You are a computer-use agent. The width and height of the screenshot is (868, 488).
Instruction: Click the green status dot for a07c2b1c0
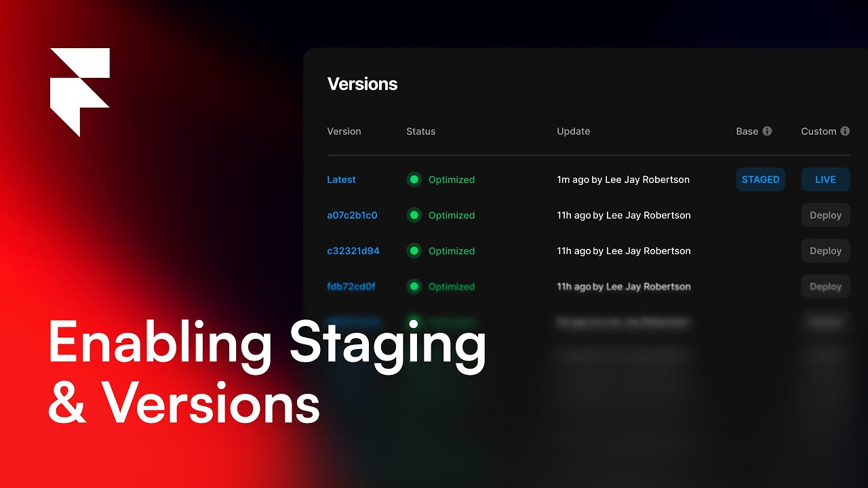point(414,216)
